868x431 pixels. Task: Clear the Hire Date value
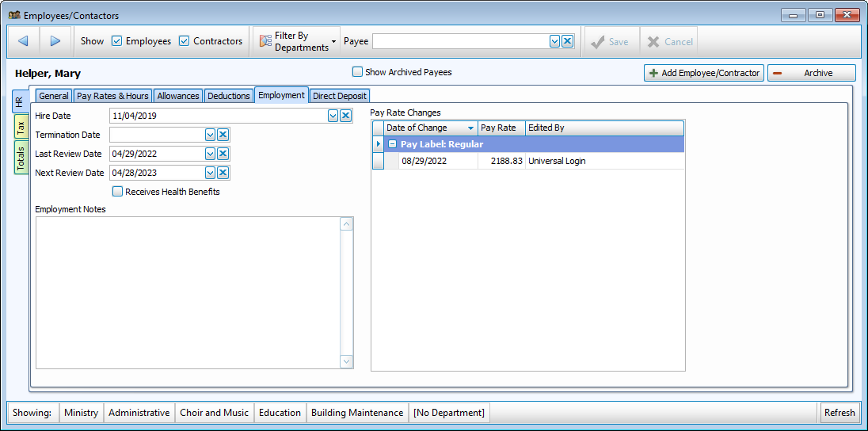point(345,116)
